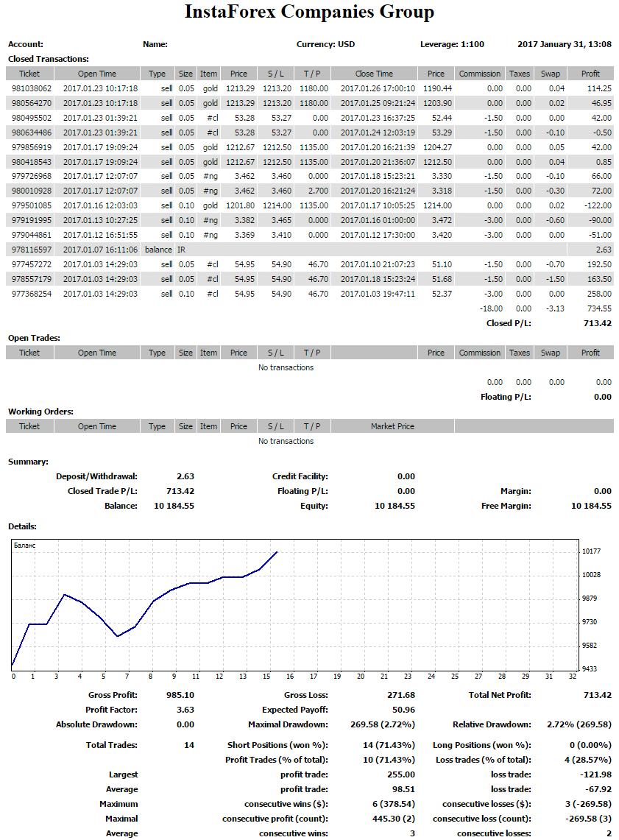Click the "Details:" heading
This screenshot has height=840, width=619.
[22, 526]
